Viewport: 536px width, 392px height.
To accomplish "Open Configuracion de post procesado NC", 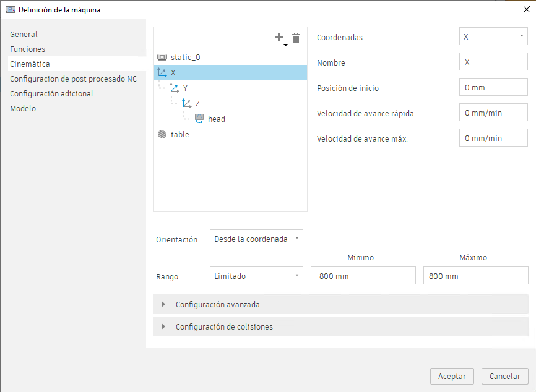I will [73, 79].
